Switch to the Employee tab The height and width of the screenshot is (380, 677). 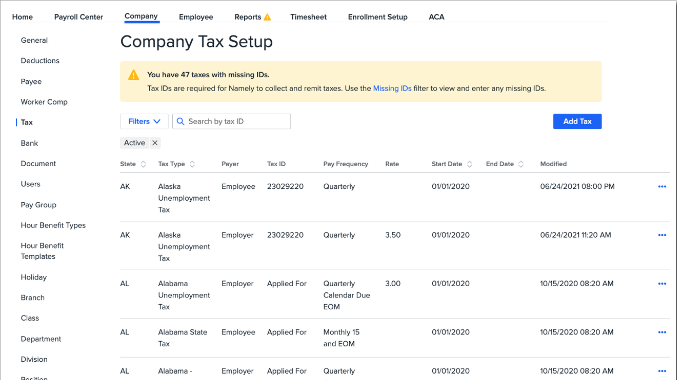196,17
